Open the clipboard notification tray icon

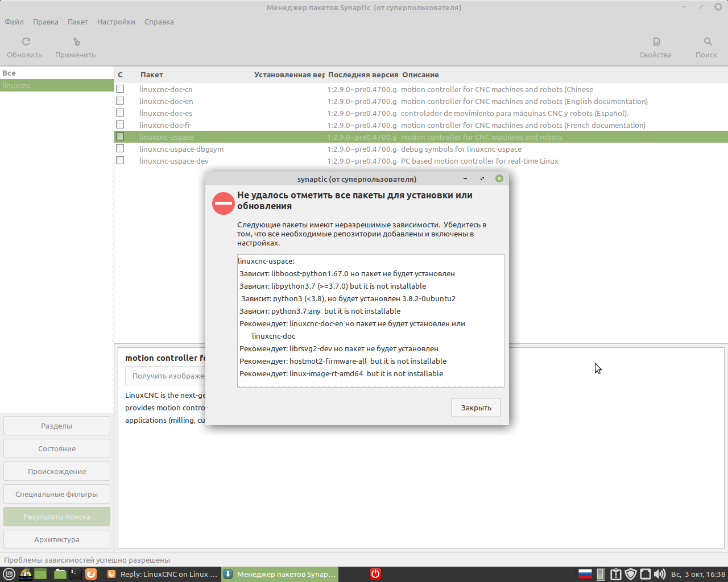coord(615,574)
